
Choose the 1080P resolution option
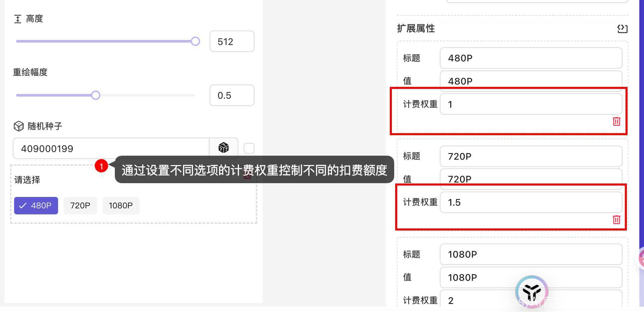click(121, 206)
